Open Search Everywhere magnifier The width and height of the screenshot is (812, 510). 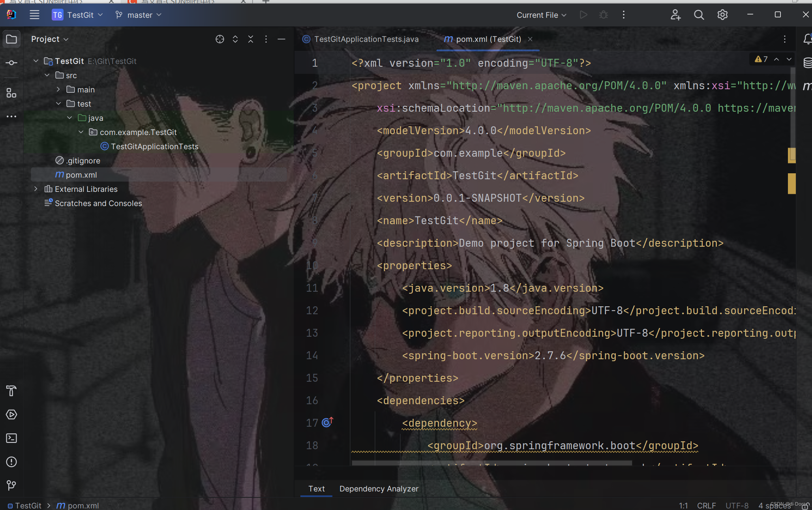[699, 15]
